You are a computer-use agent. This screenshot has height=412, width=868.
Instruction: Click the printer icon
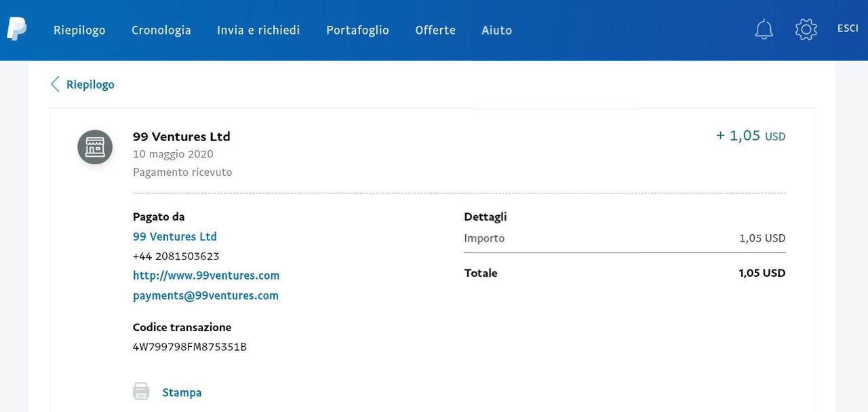click(x=141, y=392)
